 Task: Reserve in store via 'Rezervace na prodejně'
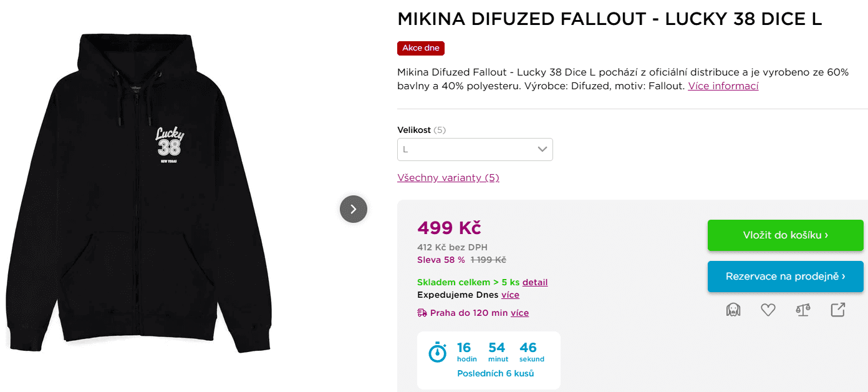[x=785, y=277]
